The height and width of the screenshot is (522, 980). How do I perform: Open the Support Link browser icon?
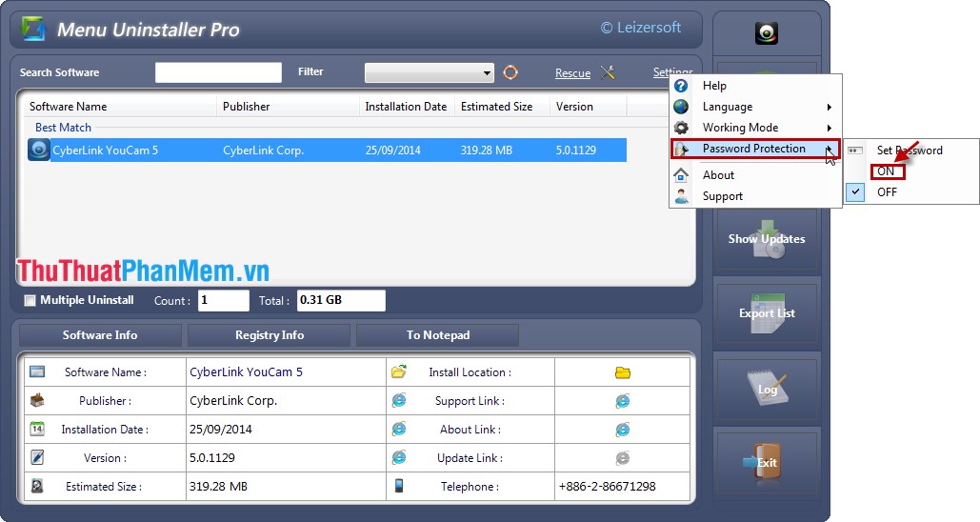[x=623, y=401]
